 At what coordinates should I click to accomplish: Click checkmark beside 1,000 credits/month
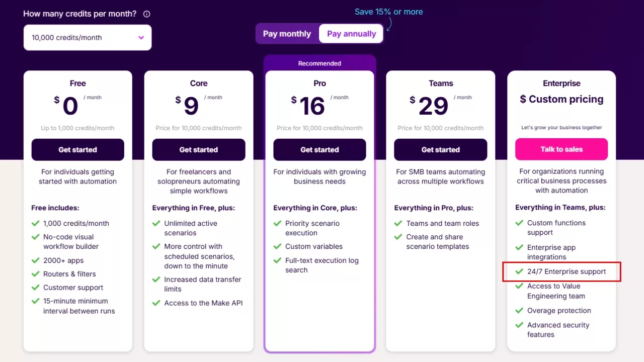click(x=35, y=223)
